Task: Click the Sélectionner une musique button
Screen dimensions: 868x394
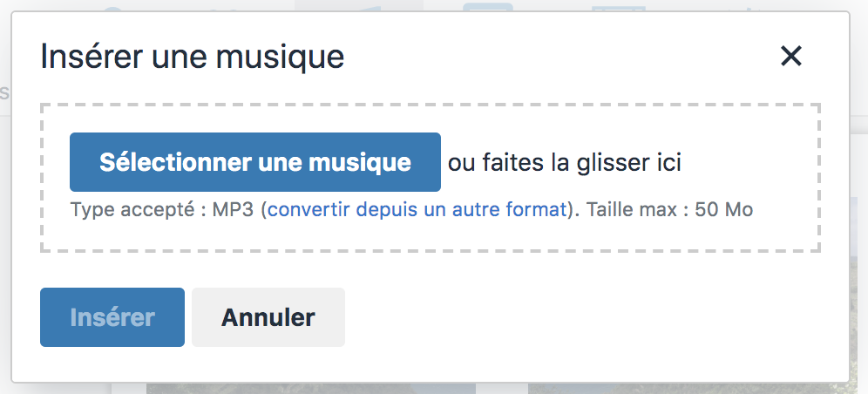Action: point(255,162)
